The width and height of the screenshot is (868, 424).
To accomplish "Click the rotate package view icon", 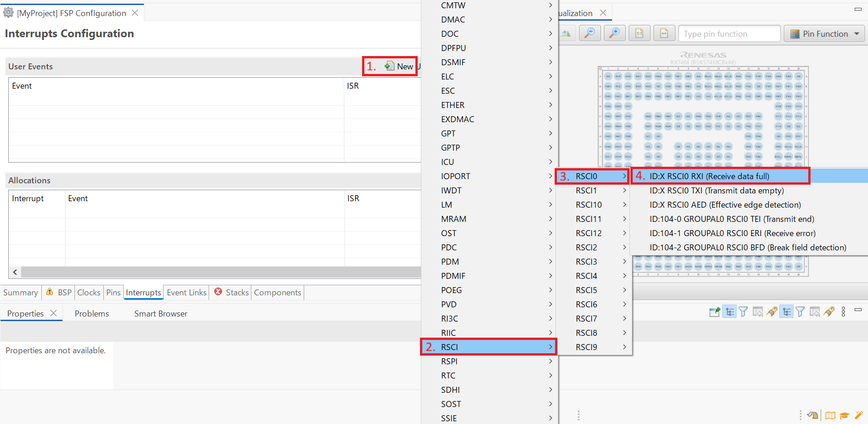I will [566, 34].
